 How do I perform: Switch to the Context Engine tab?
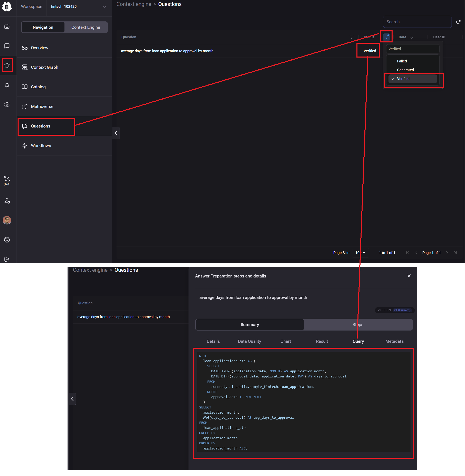[x=86, y=27]
